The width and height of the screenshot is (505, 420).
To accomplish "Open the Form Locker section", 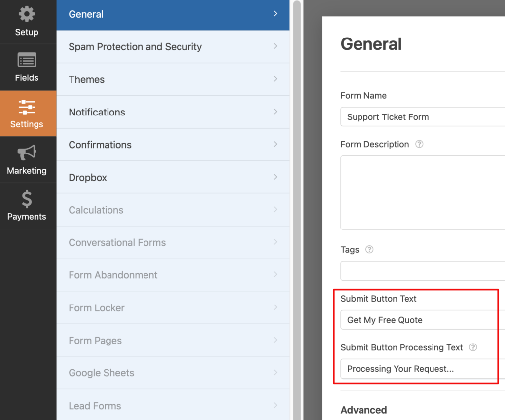I will point(173,308).
